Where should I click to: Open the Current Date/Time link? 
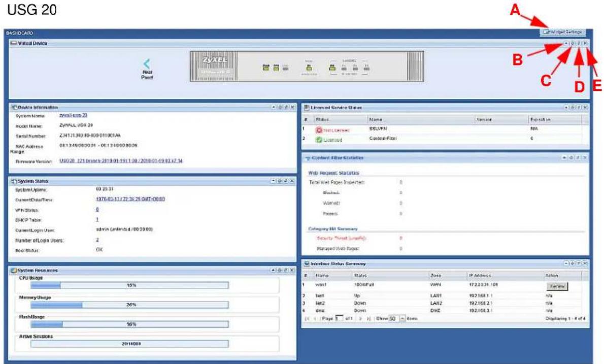point(130,199)
